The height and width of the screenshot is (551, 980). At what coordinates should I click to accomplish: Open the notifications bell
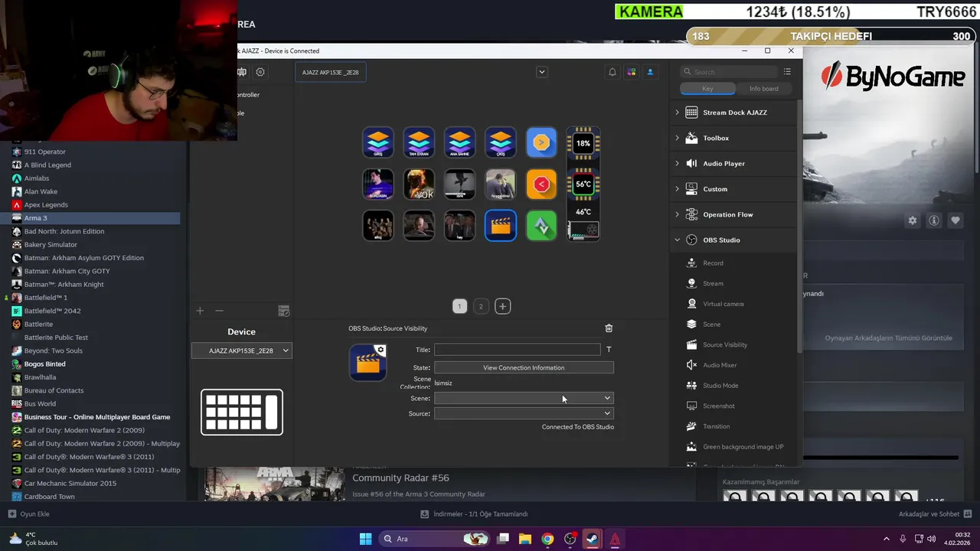coord(612,72)
